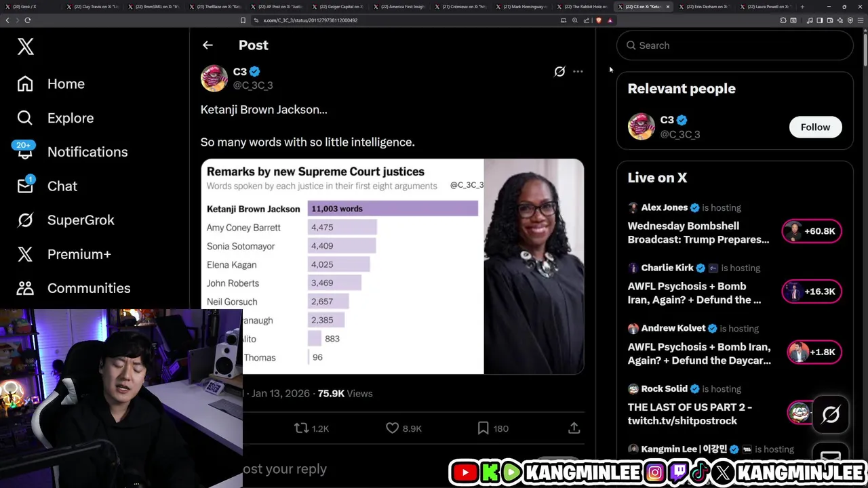Click the Live on X heading
This screenshot has height=488, width=868.
point(657,178)
